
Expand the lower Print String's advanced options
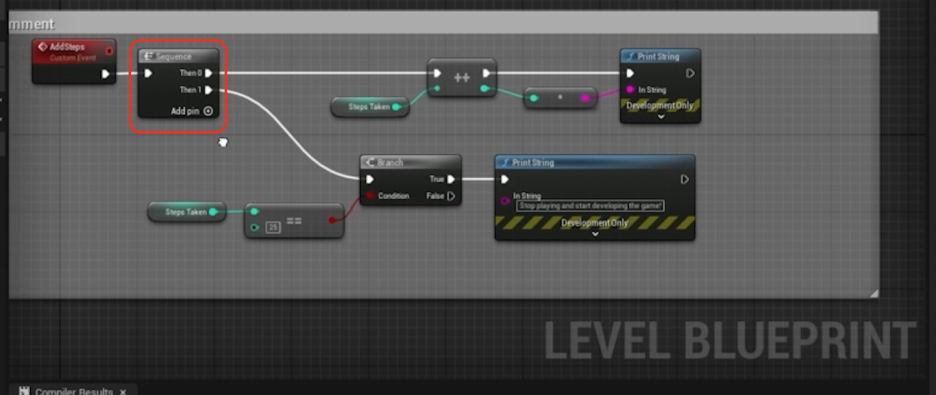pos(595,234)
